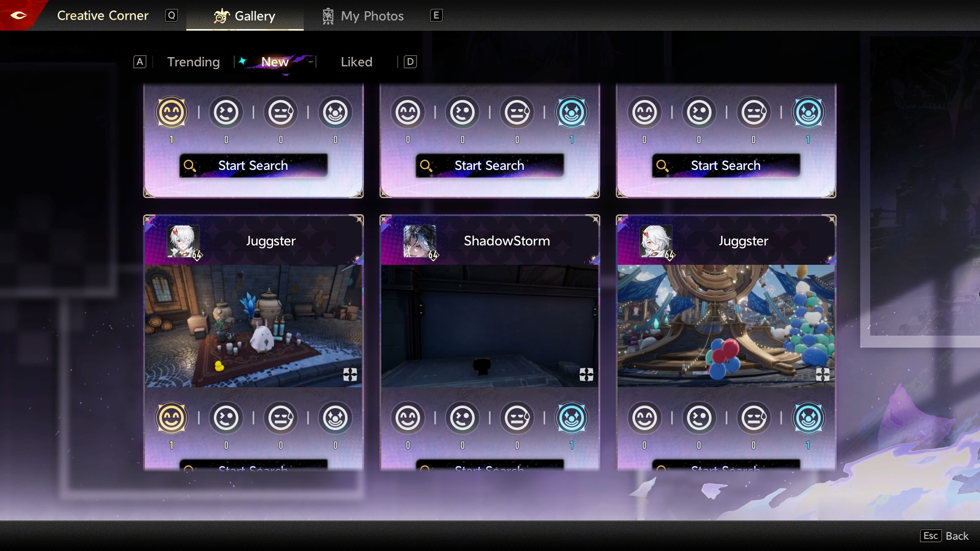Toggle smiling emoji reaction on Juggster's candle photo
This screenshot has height=551, width=980.
171,418
